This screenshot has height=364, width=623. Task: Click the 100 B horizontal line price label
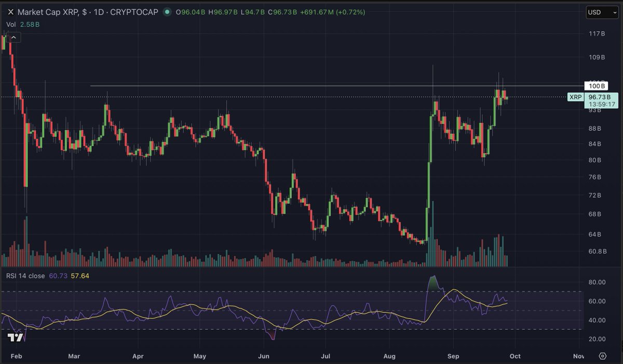(596, 86)
